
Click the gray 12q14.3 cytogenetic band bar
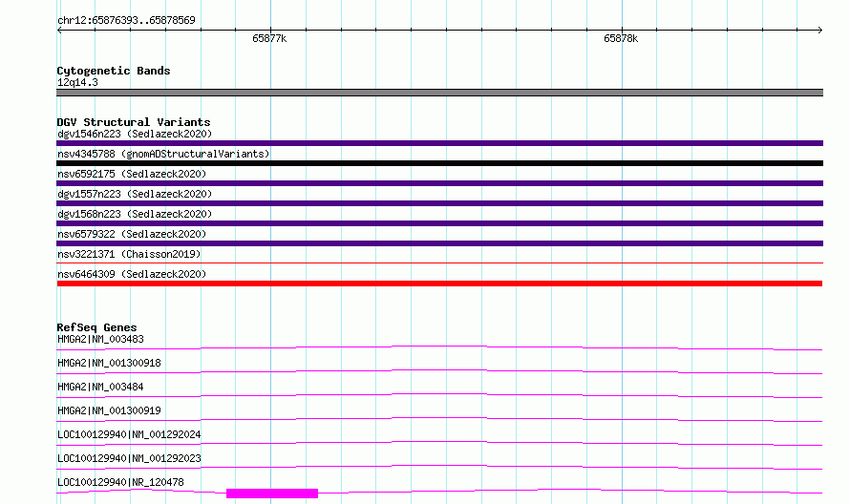(439, 93)
